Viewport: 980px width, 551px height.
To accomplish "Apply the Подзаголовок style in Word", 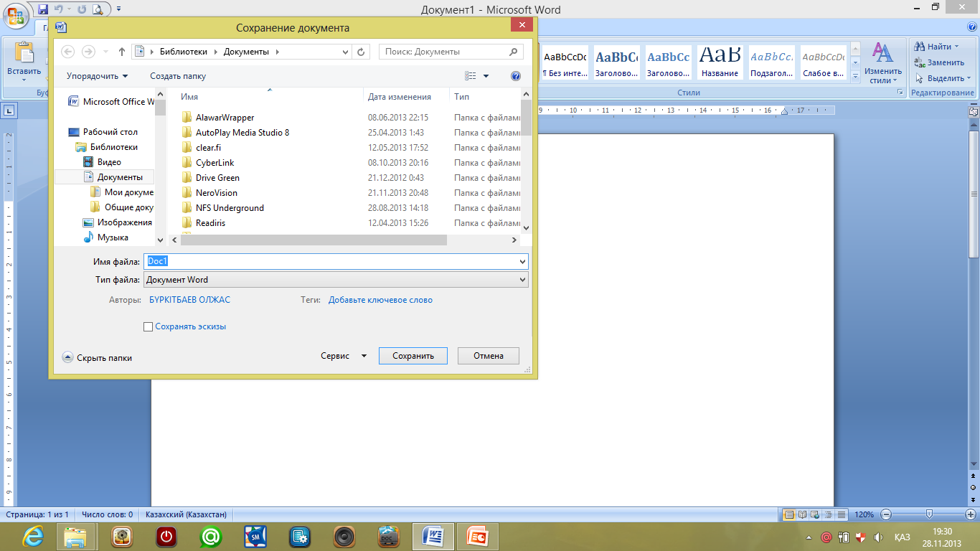I will pos(771,62).
